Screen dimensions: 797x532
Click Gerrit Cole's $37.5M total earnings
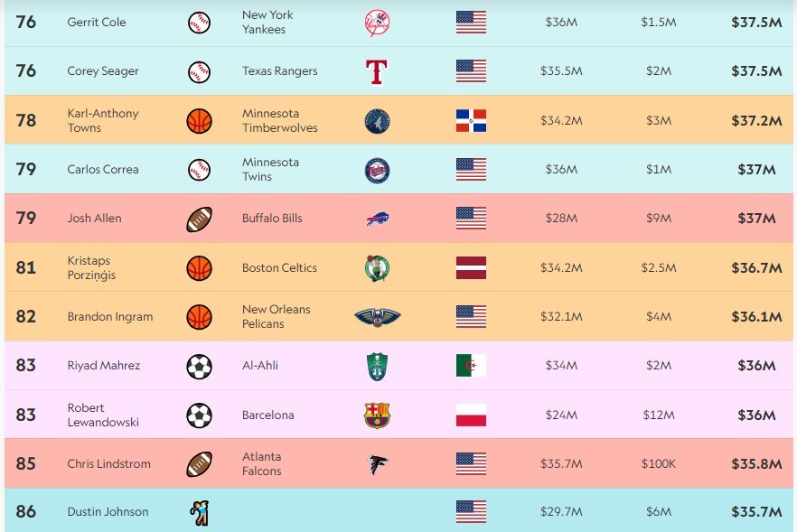(755, 23)
